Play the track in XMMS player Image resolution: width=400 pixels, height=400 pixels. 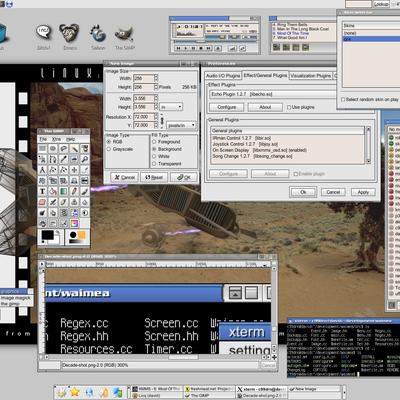186,48
